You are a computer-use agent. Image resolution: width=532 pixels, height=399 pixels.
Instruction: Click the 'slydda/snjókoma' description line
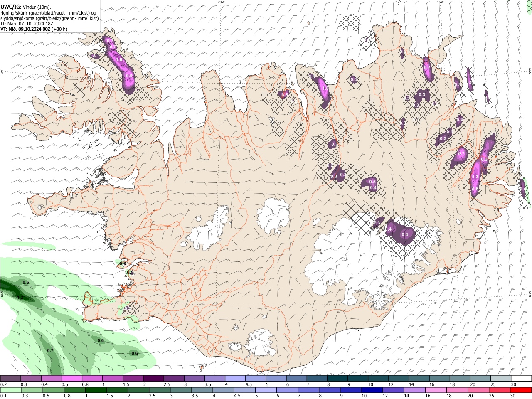[49, 18]
